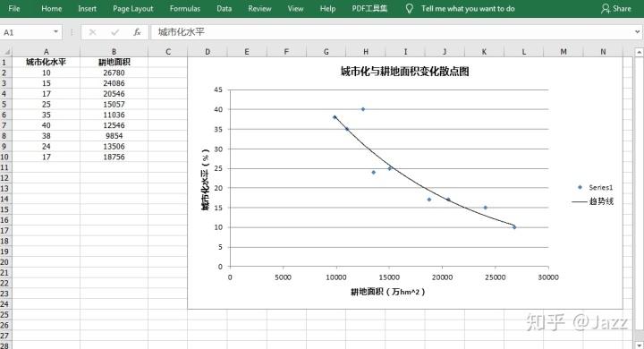
Task: Select cell with value 18756
Action: (x=114, y=157)
